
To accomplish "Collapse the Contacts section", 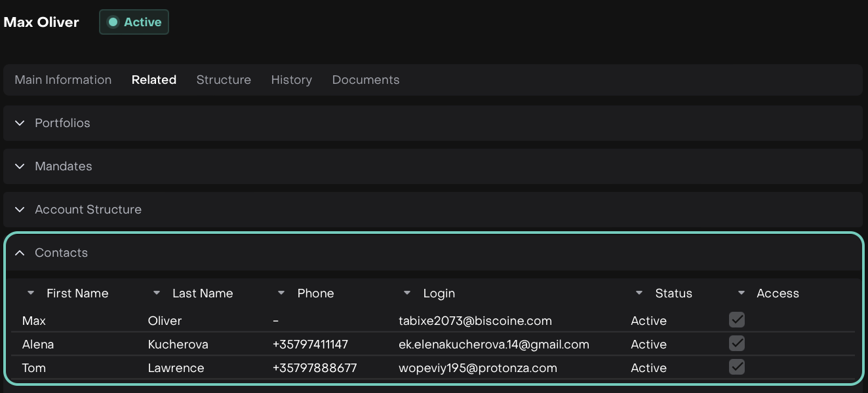I will click(x=20, y=253).
